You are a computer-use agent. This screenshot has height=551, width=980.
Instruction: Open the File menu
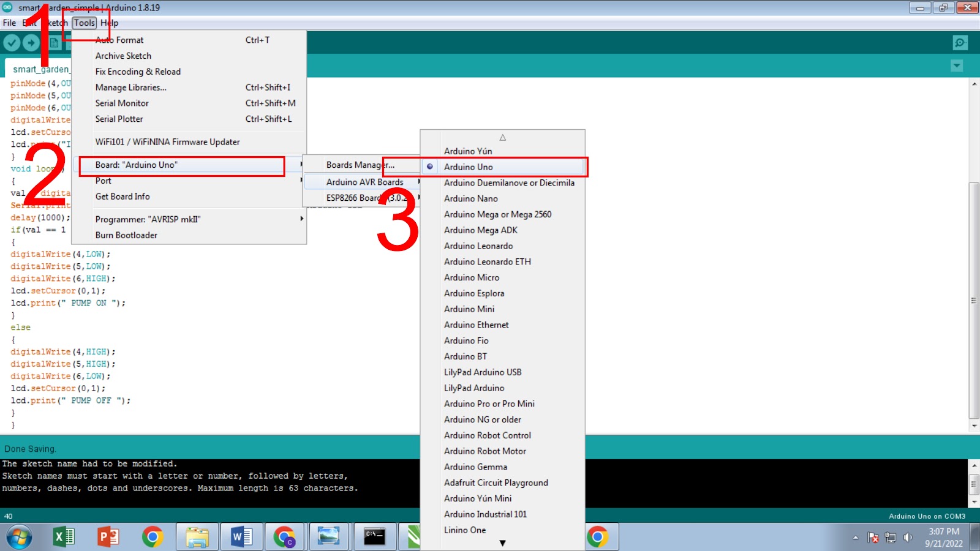pos(10,23)
